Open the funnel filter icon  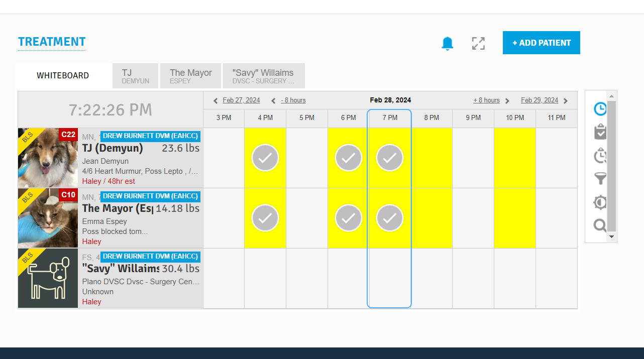pos(600,179)
